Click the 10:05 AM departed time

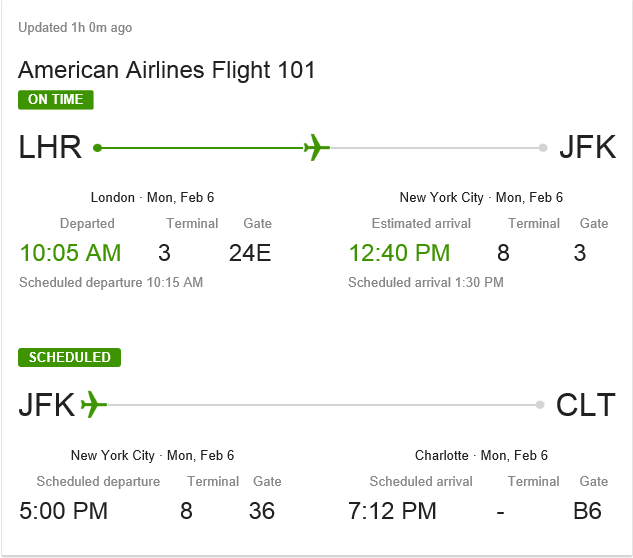(70, 253)
